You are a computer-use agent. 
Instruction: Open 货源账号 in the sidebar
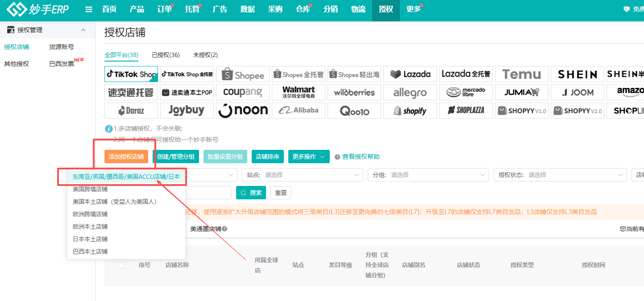click(x=62, y=46)
